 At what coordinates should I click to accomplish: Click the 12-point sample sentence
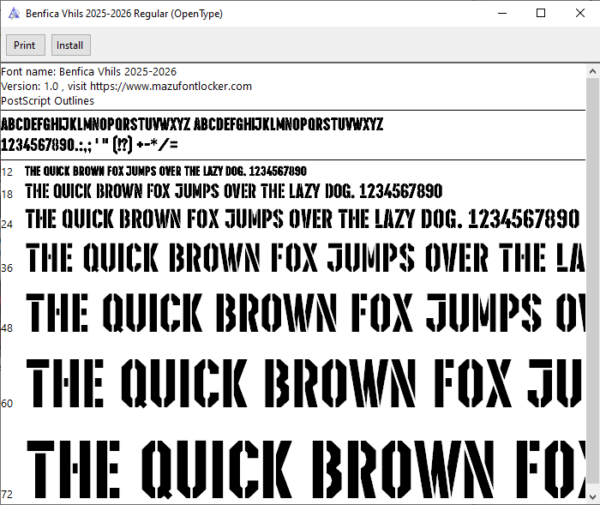point(166,171)
